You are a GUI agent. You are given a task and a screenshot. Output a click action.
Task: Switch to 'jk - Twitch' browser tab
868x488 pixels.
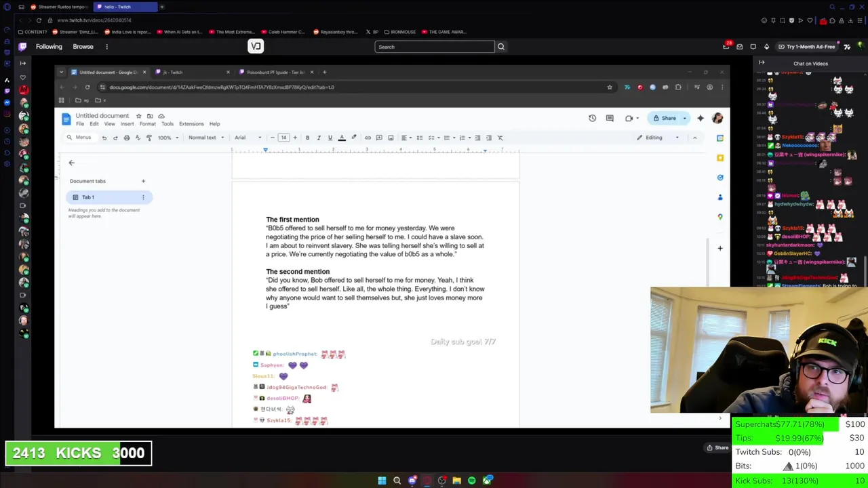tap(192, 72)
